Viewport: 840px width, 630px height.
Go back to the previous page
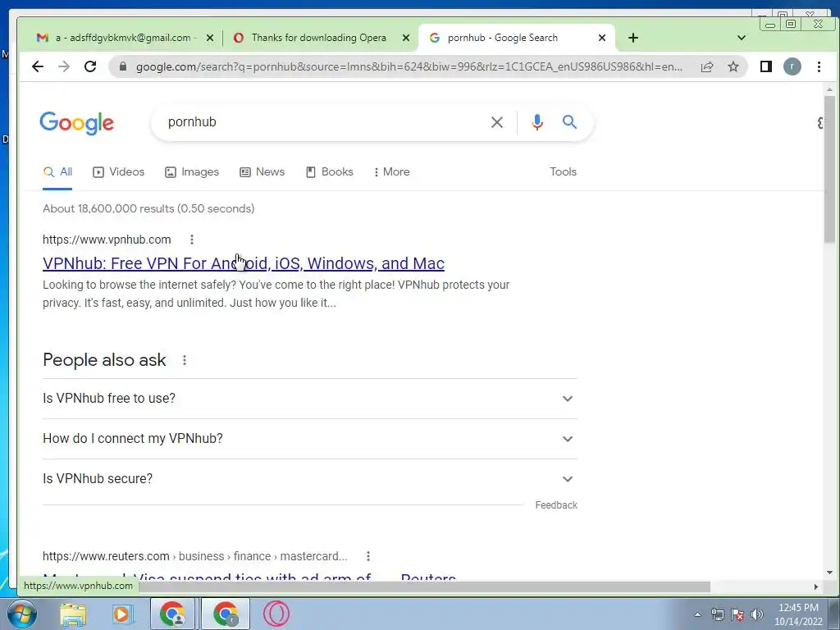coord(38,66)
